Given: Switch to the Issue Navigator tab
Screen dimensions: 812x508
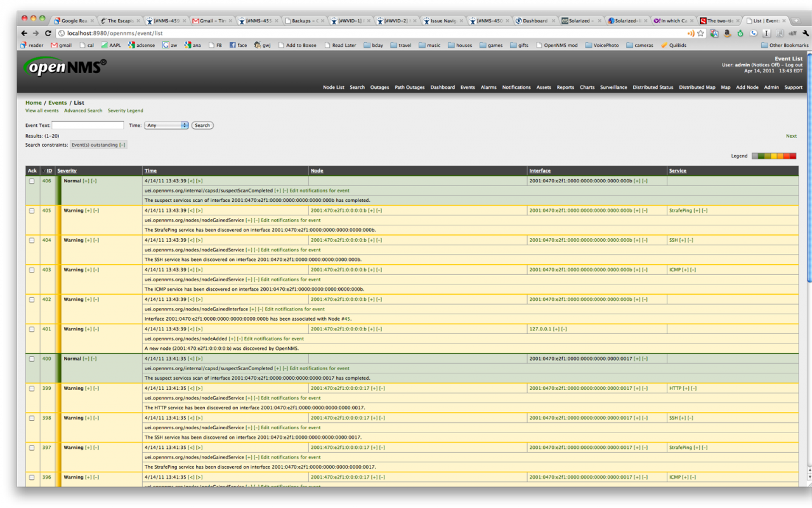Looking at the screenshot, I should pyautogui.click(x=442, y=20).
